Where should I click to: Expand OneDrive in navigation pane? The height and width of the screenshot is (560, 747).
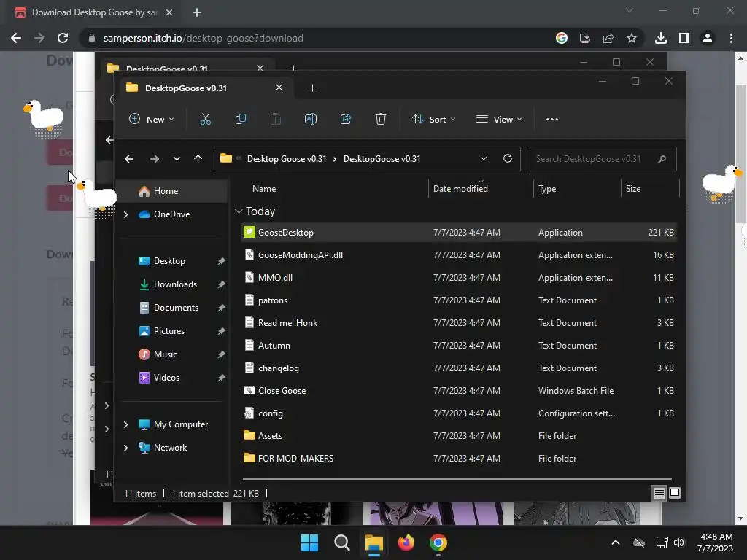pyautogui.click(x=125, y=215)
